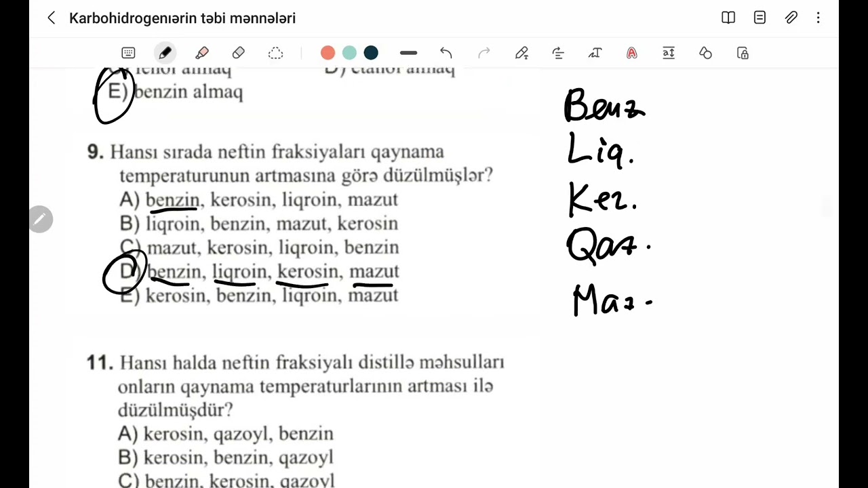The width and height of the screenshot is (868, 488).
Task: Switch to keyboard text input
Action: pyautogui.click(x=128, y=53)
